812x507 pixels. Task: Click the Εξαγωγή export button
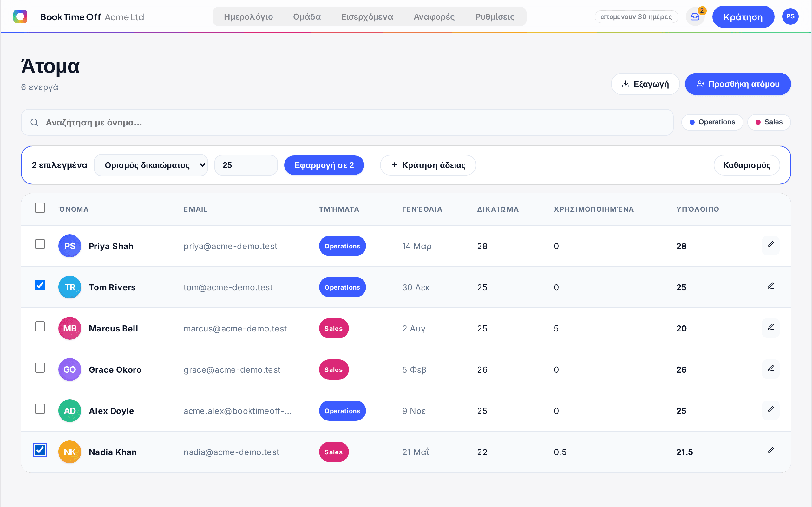click(645, 84)
